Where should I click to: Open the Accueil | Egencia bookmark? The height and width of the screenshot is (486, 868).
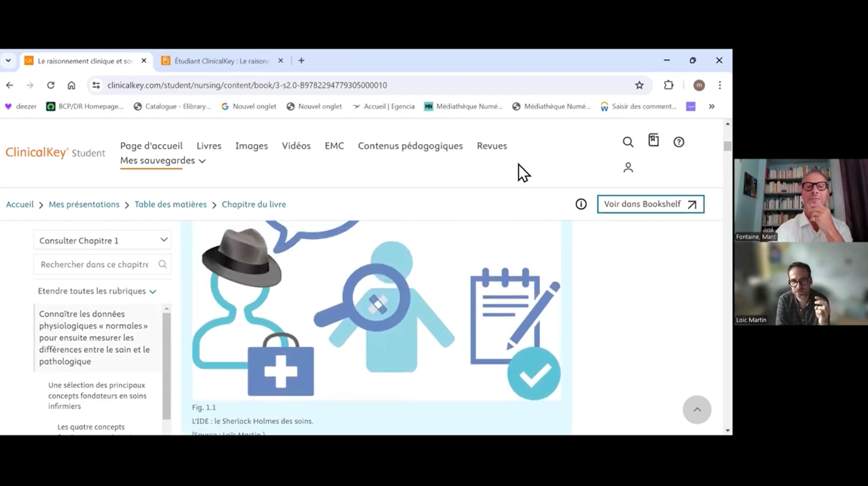(384, 106)
